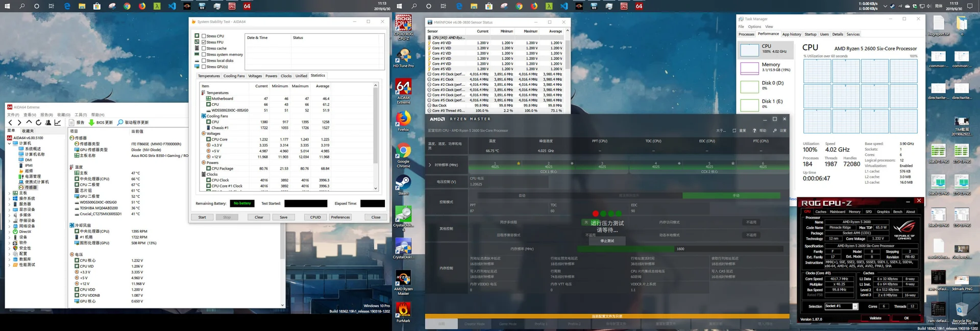980x331 pixels.
Task: Expand the motherboard node in AIDA64 tree
Action: (x=9, y=193)
